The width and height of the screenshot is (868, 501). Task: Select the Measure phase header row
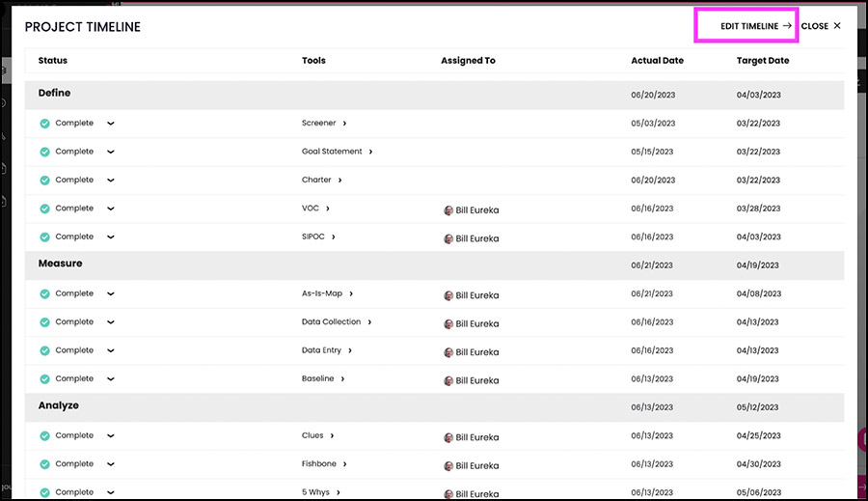coord(435,264)
